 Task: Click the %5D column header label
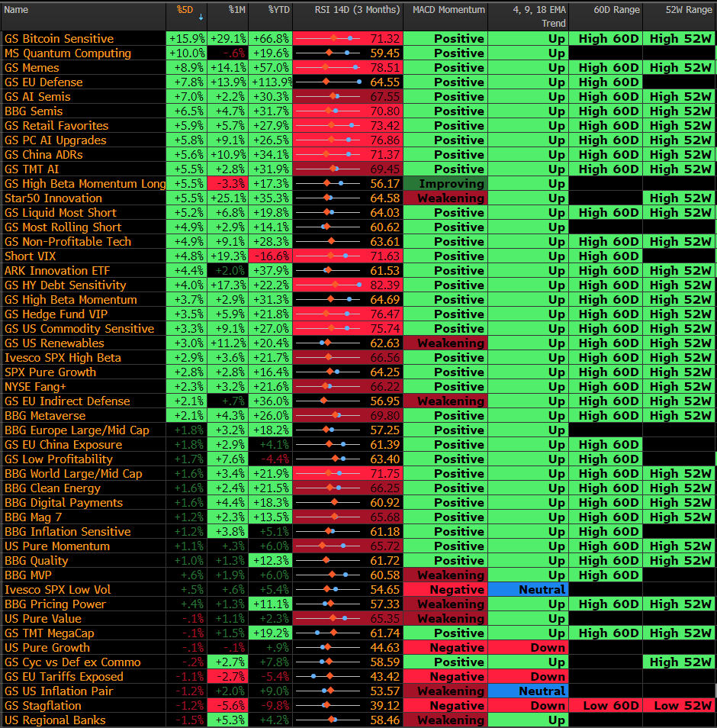tap(185, 10)
